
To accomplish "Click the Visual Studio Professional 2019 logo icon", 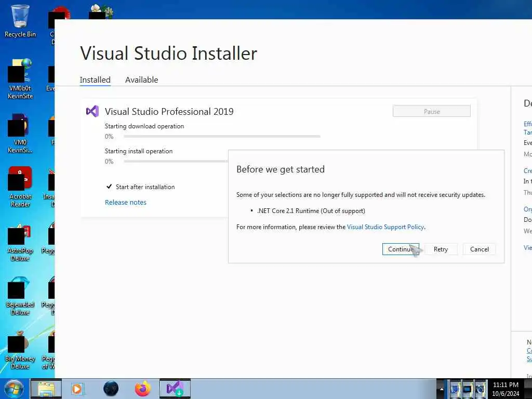I will pos(92,111).
